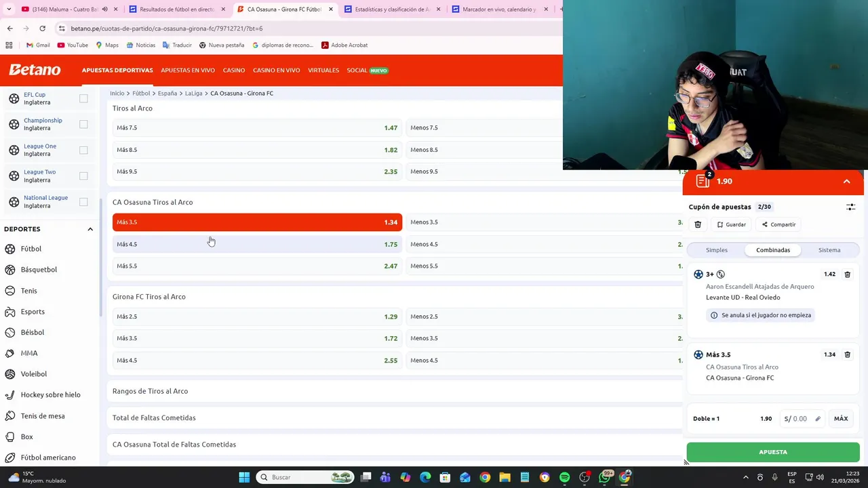Check the League One Inglaterra checkbox
The image size is (868, 488).
[x=83, y=150]
